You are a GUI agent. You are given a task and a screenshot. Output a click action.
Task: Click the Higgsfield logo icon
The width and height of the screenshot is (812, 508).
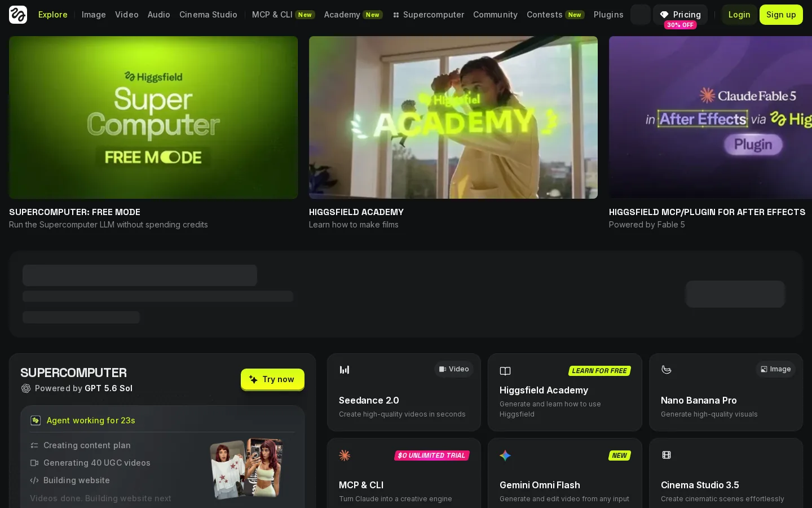(18, 15)
